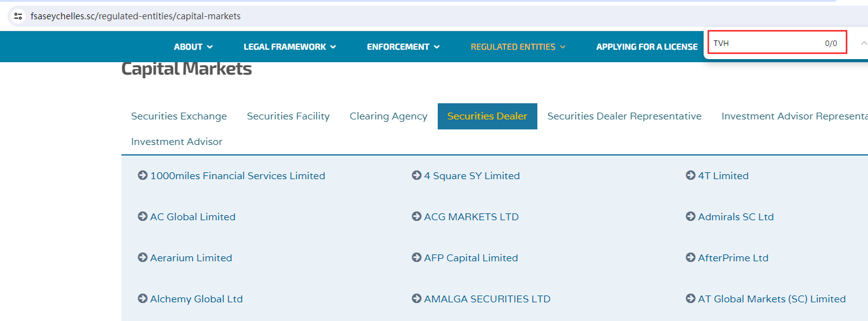The width and height of the screenshot is (868, 321).
Task: Expand the ENFORCEMENT dropdown menu
Action: 403,47
